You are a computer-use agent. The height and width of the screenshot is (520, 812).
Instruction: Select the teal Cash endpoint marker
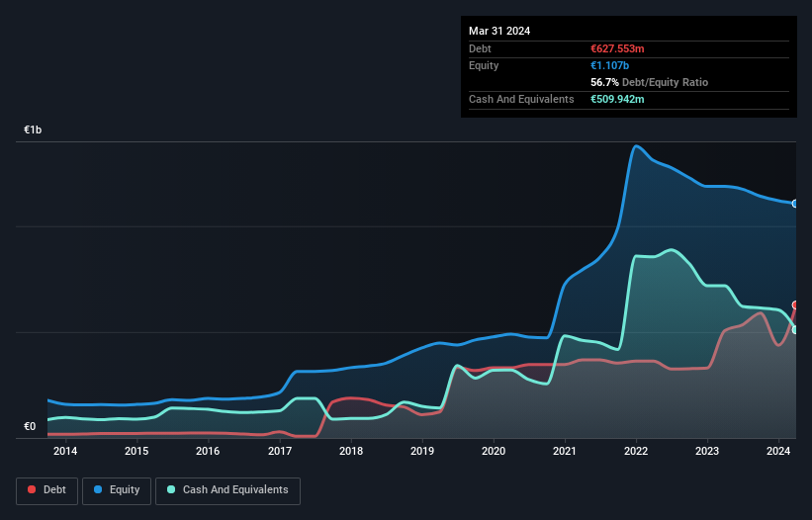[795, 329]
